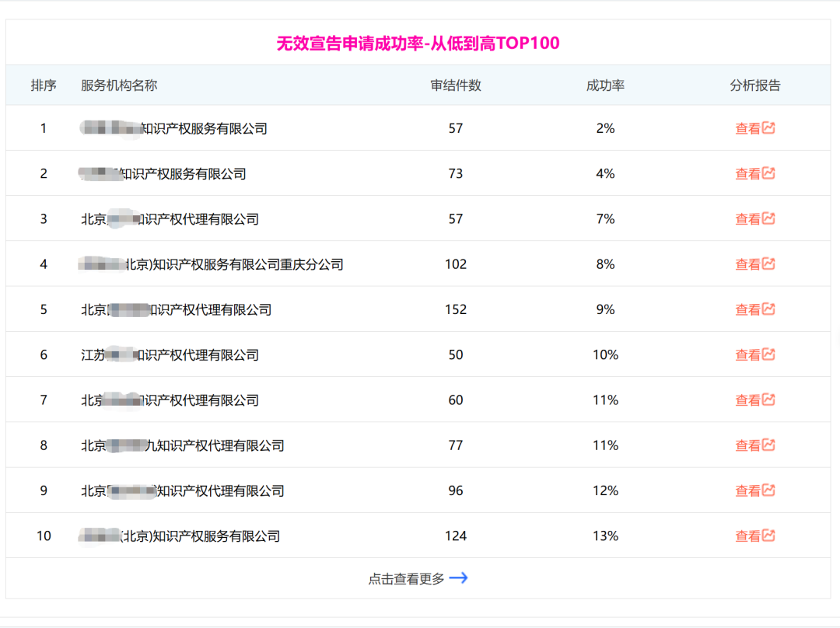
Task: Open the chart icon for rank 5
Action: [x=768, y=309]
